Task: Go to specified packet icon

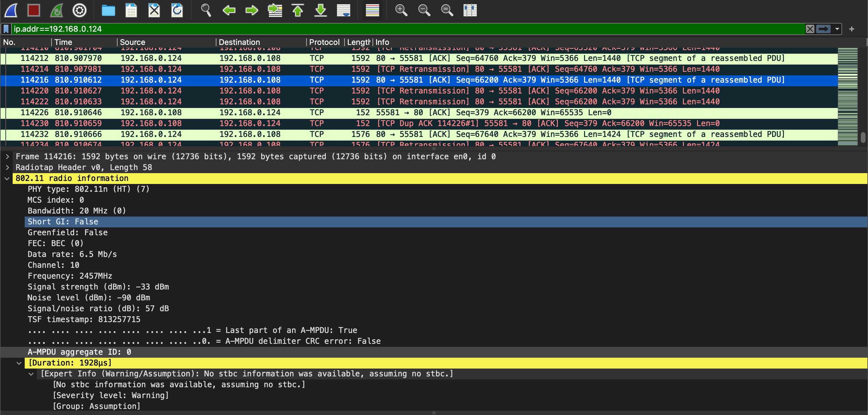Action: pos(275,10)
